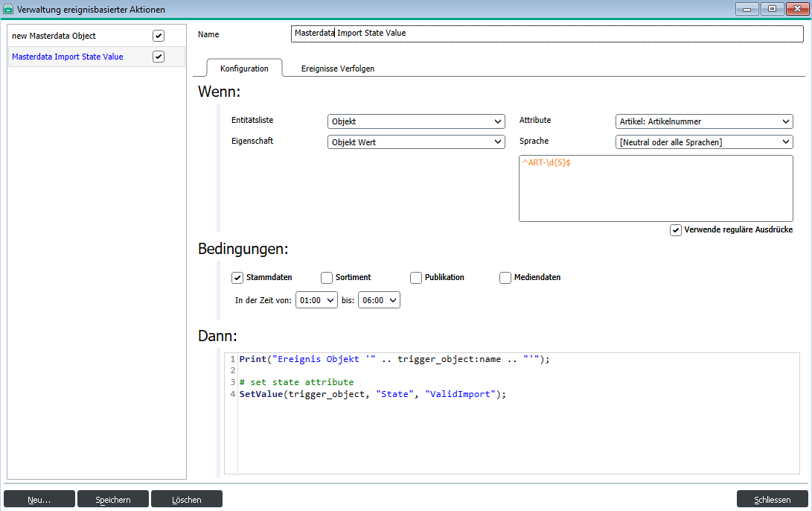Enable the Sortiment checkbox
This screenshot has height=511, width=812.
click(x=326, y=277)
